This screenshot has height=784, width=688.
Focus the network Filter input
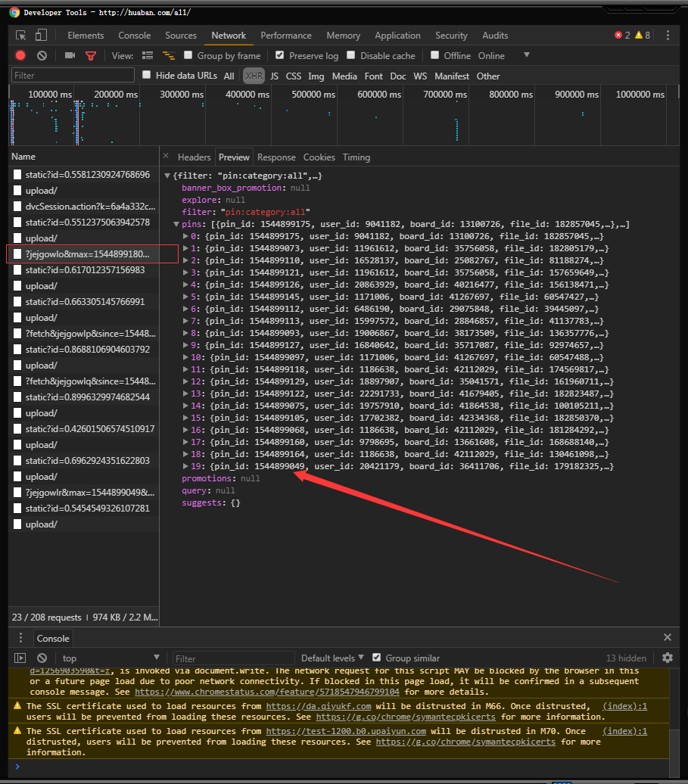pyautogui.click(x=73, y=76)
